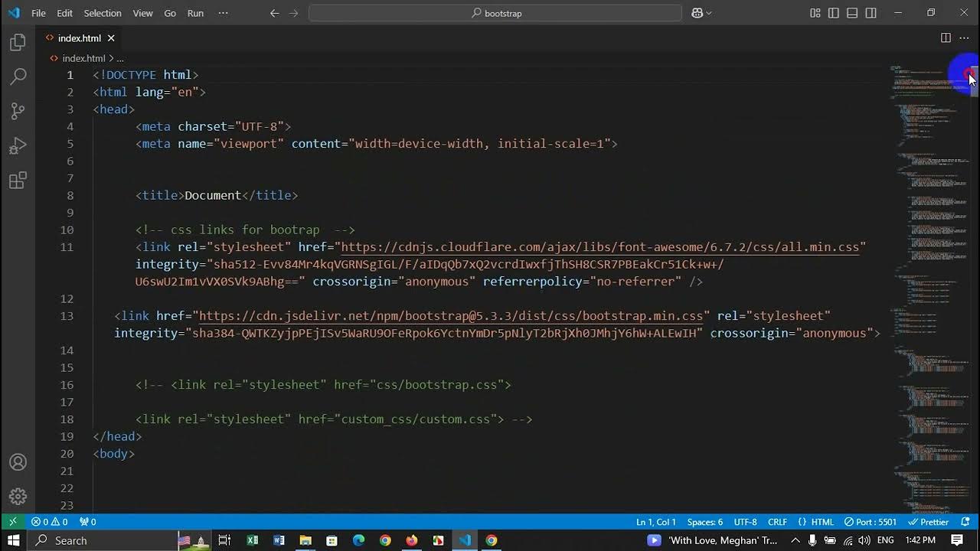Expand the title bar overflow menu (three dots)
980x551 pixels.
tap(223, 13)
